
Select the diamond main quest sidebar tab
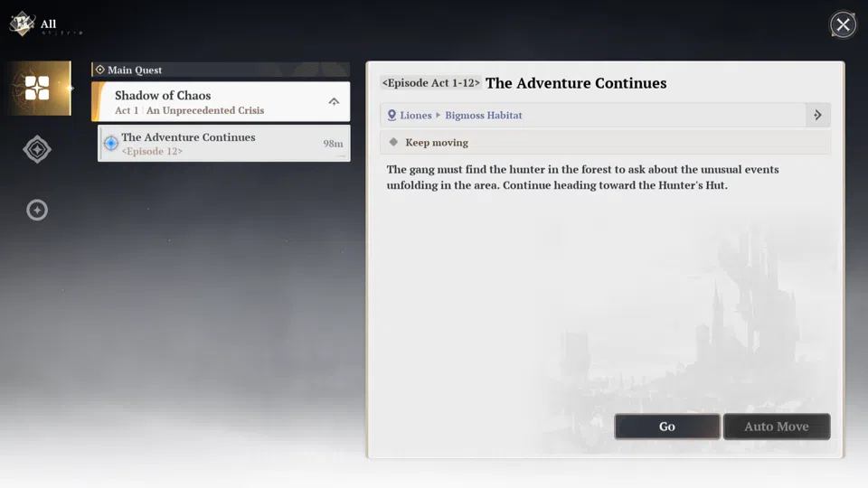coord(37,149)
